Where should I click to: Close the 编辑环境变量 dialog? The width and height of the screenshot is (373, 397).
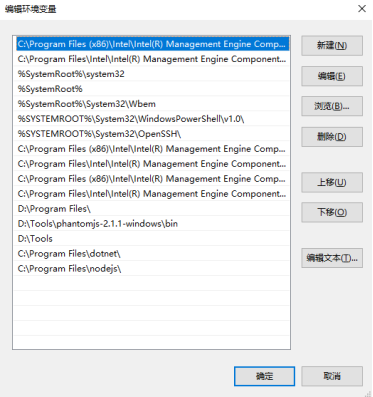[362, 9]
